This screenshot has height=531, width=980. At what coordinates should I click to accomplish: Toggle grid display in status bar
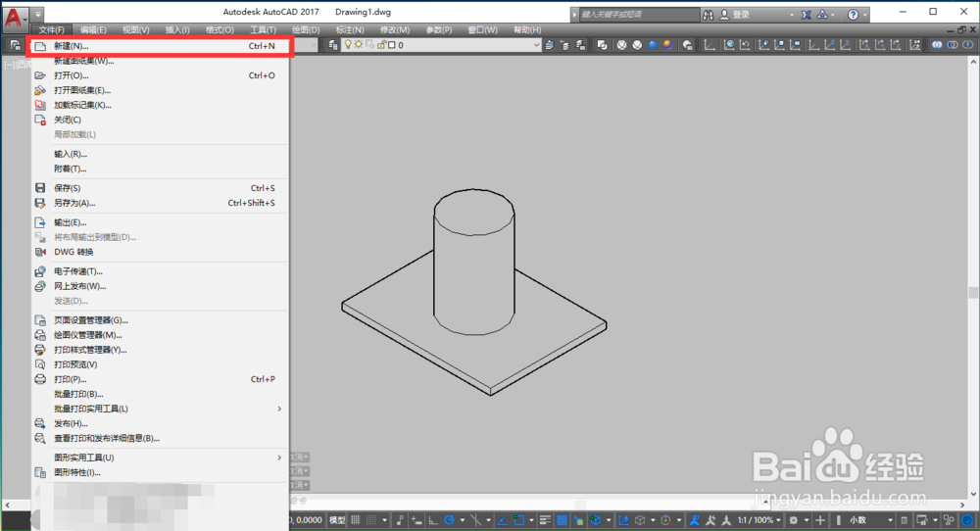[355, 520]
